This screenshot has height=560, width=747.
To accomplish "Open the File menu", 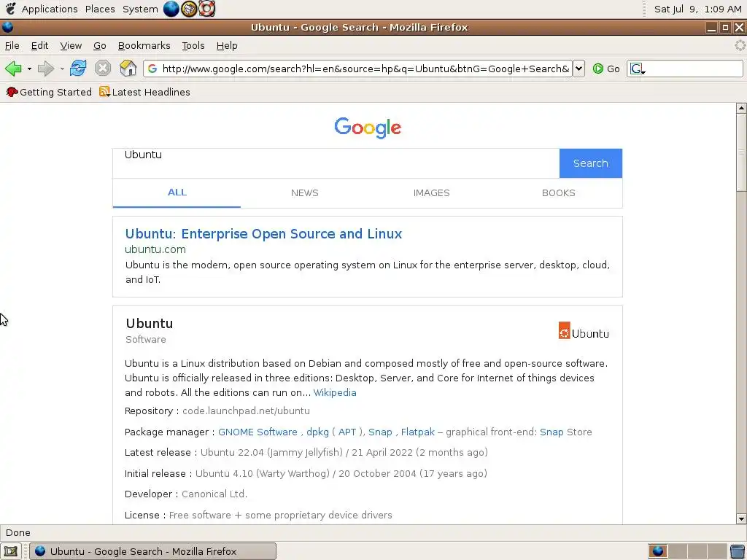I will pyautogui.click(x=12, y=45).
